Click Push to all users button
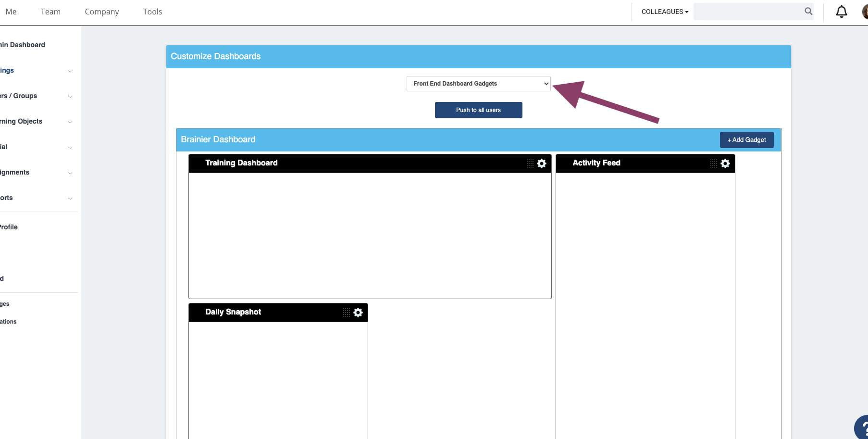Viewport: 868px width, 439px height. (479, 110)
